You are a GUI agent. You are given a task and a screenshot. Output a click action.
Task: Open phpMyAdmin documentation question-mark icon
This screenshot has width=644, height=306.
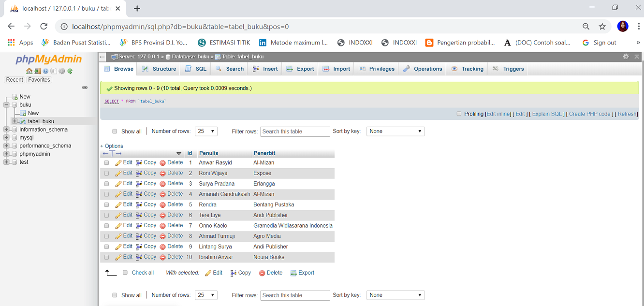[x=45, y=71]
